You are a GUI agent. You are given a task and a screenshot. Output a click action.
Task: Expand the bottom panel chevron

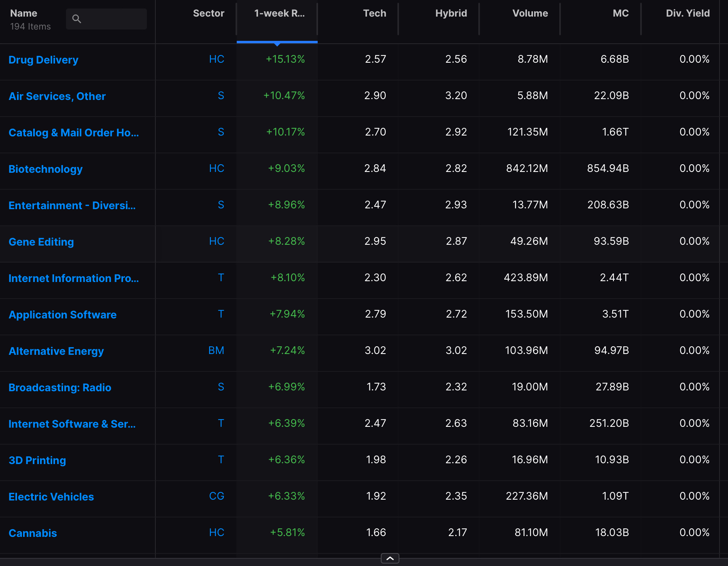click(390, 558)
